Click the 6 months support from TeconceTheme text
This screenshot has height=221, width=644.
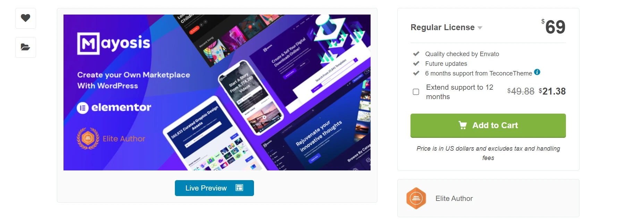[478, 73]
